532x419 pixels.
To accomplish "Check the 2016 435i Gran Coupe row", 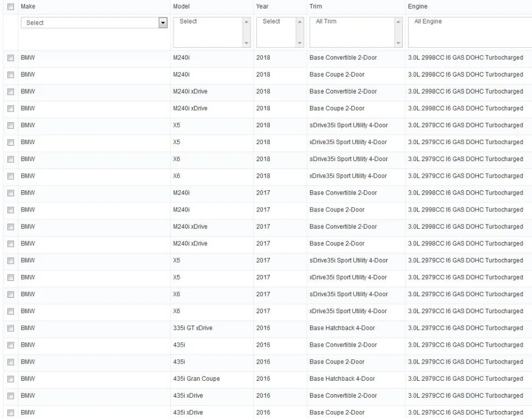I will (x=11, y=379).
